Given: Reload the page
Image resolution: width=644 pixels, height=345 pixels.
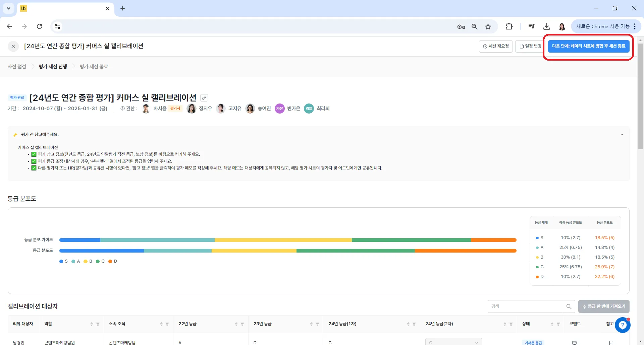Looking at the screenshot, I should tap(39, 26).
